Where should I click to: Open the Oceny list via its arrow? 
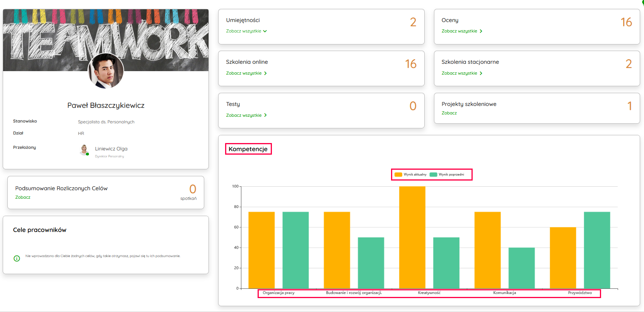pyautogui.click(x=481, y=31)
